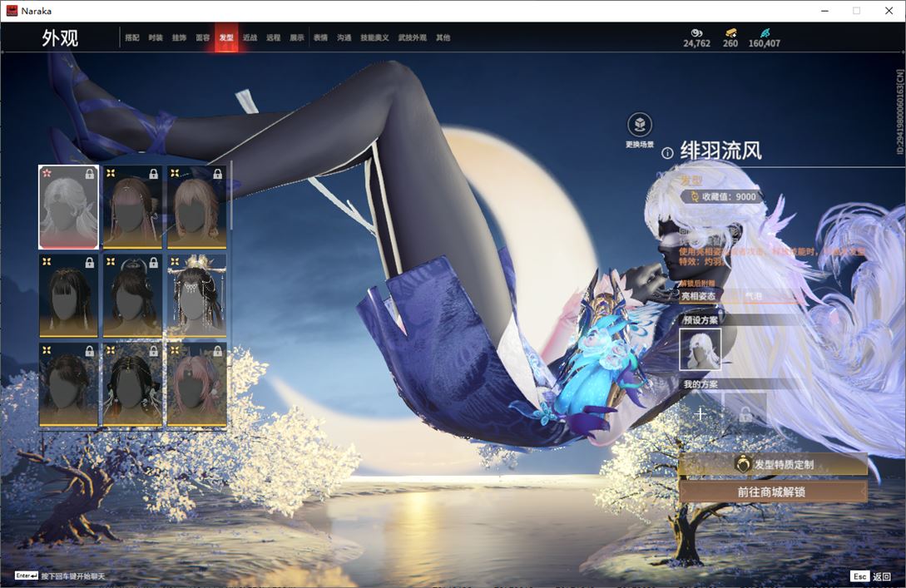Select the short wavy dark brown hairstyle
The image size is (906, 588).
[69, 385]
